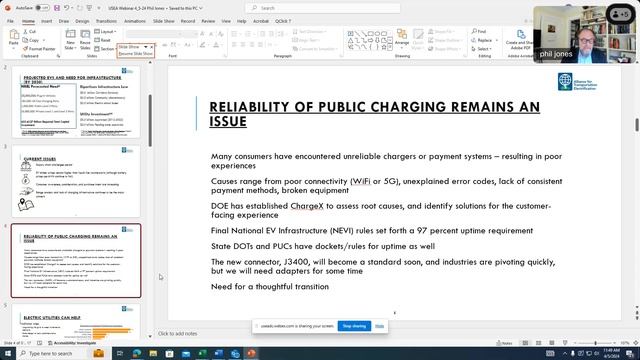The height and width of the screenshot is (360, 640).
Task: Close the Slide Show floating toolbar
Action: point(152,47)
